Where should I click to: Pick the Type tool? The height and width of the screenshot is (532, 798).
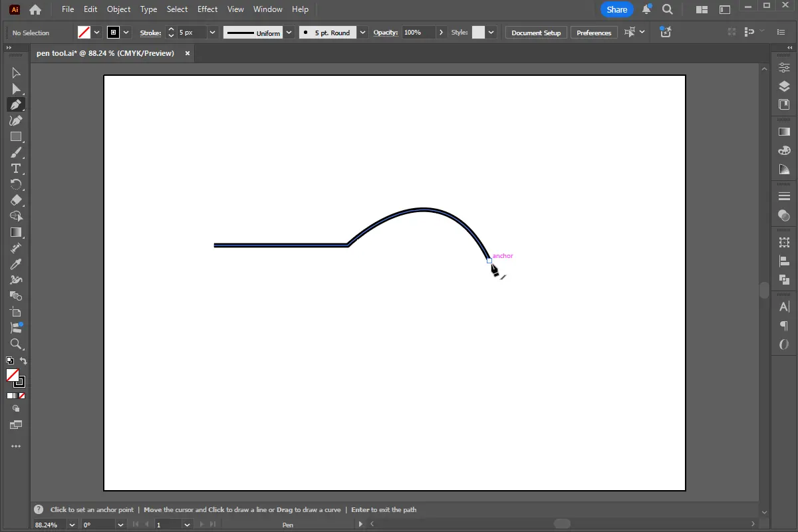click(x=16, y=169)
